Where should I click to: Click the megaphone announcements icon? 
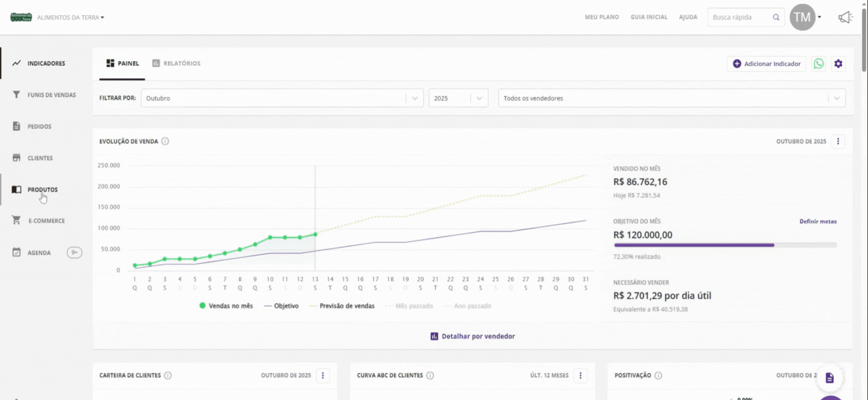pyautogui.click(x=844, y=18)
